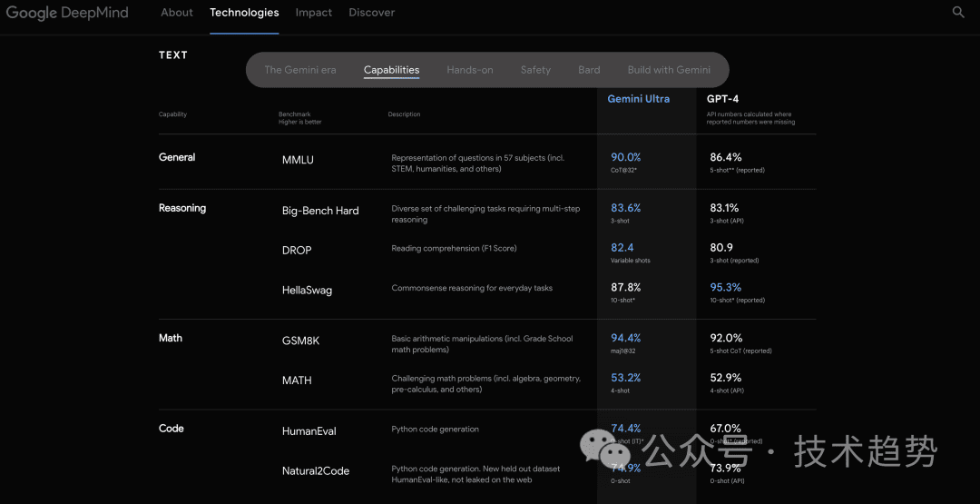Screen dimensions: 980x504
Task: Click the 82.4 DROP score
Action: pyautogui.click(x=622, y=248)
